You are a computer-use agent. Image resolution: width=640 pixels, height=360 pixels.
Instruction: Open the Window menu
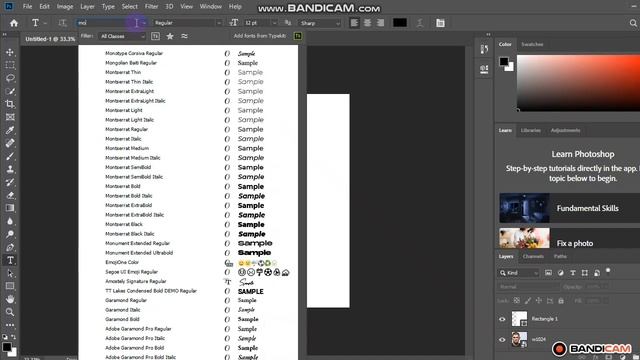(x=211, y=7)
